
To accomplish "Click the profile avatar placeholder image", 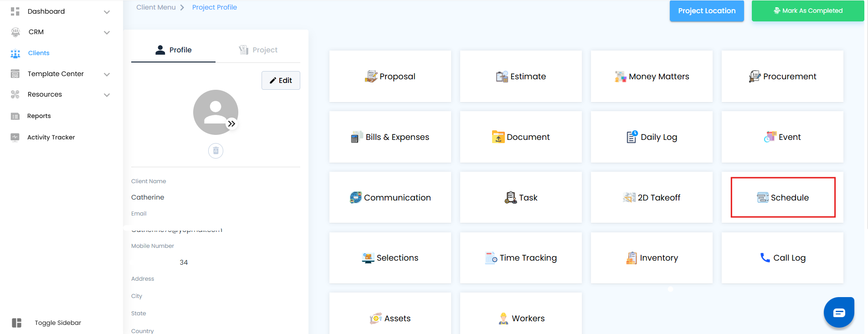I will [x=216, y=112].
